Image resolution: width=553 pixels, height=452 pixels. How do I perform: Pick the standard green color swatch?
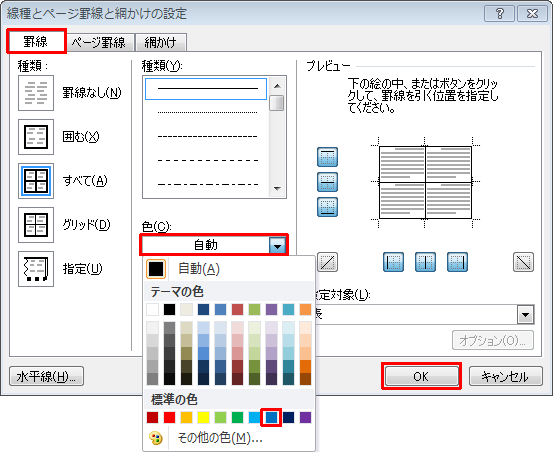point(237,418)
